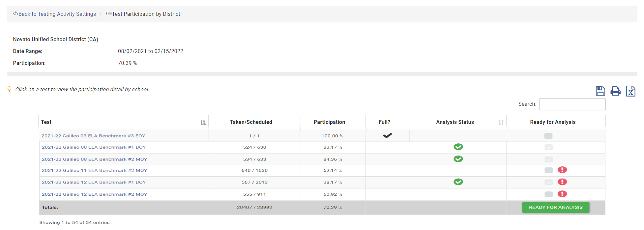
Task: Click green analysis status check for 08 ELA #1 BOY
Action: coord(458,147)
